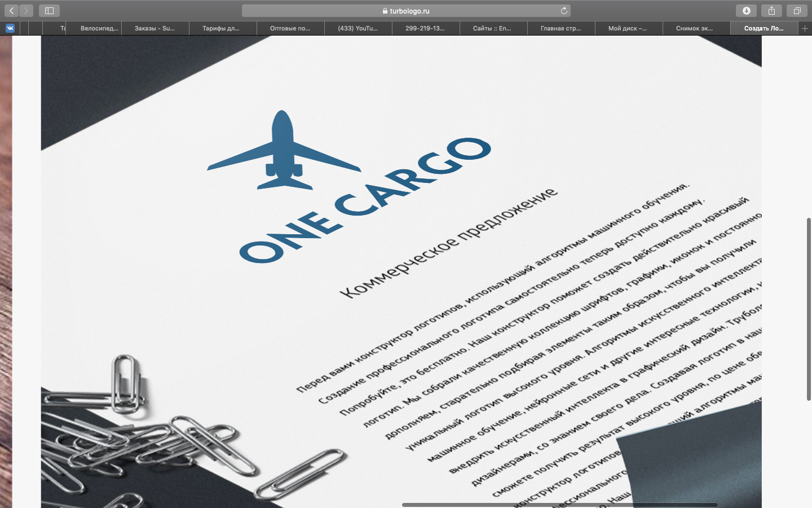Add a new tab with the plus icon
Screen dimensions: 812x508
[x=805, y=28]
